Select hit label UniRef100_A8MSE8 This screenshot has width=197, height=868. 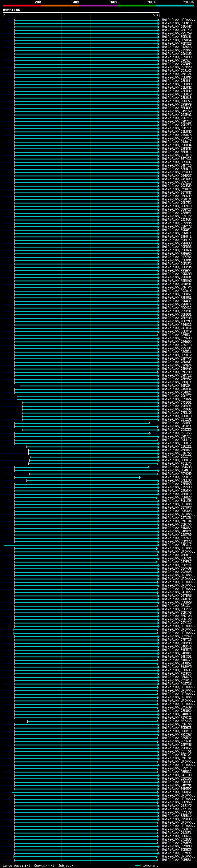click(x=177, y=43)
